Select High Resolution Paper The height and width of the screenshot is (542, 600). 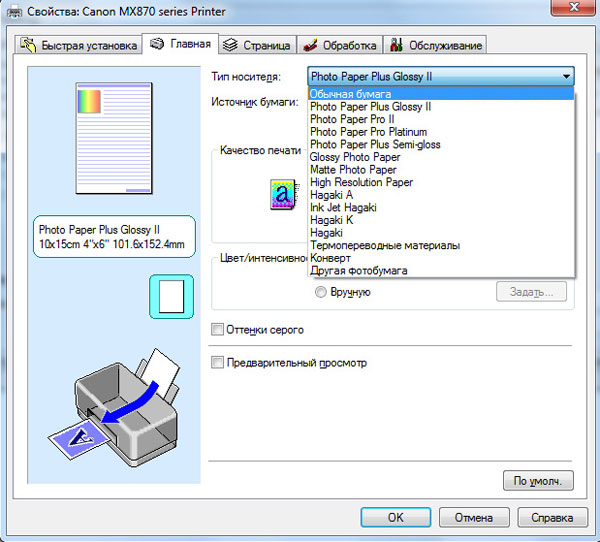[x=441, y=182]
